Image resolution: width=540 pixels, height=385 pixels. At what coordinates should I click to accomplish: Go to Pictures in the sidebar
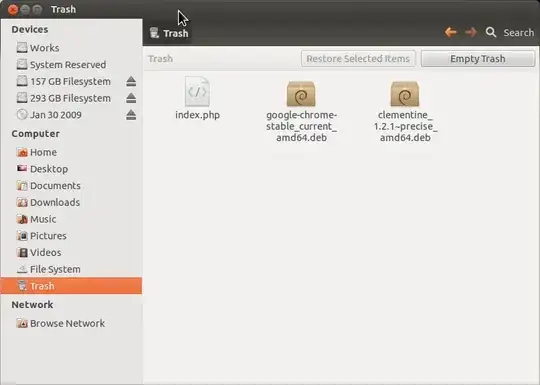tap(71, 236)
